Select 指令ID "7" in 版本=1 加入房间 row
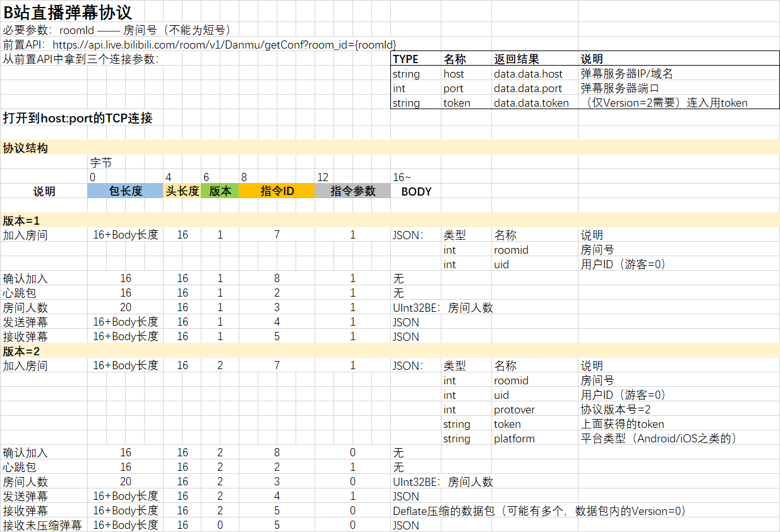The image size is (780, 532). pyautogui.click(x=277, y=235)
